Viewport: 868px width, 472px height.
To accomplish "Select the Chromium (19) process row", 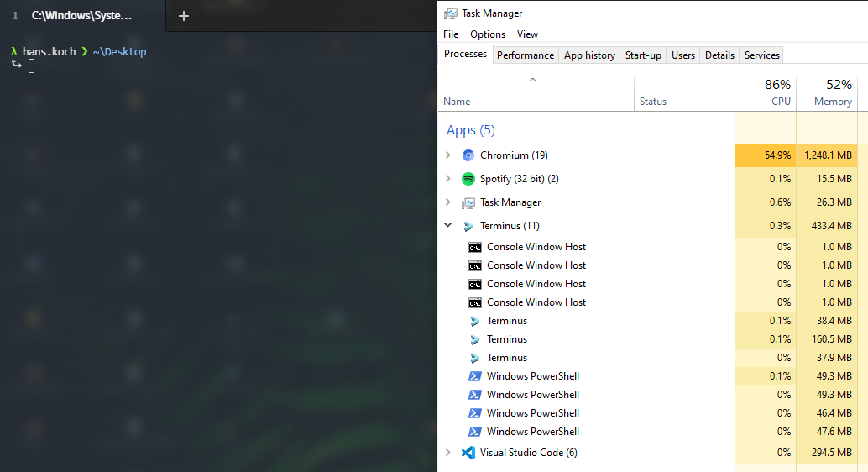I will pyautogui.click(x=648, y=155).
